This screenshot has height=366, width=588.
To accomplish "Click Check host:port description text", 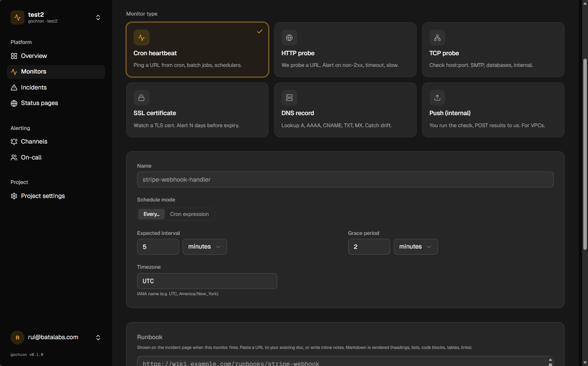I will tap(481, 65).
